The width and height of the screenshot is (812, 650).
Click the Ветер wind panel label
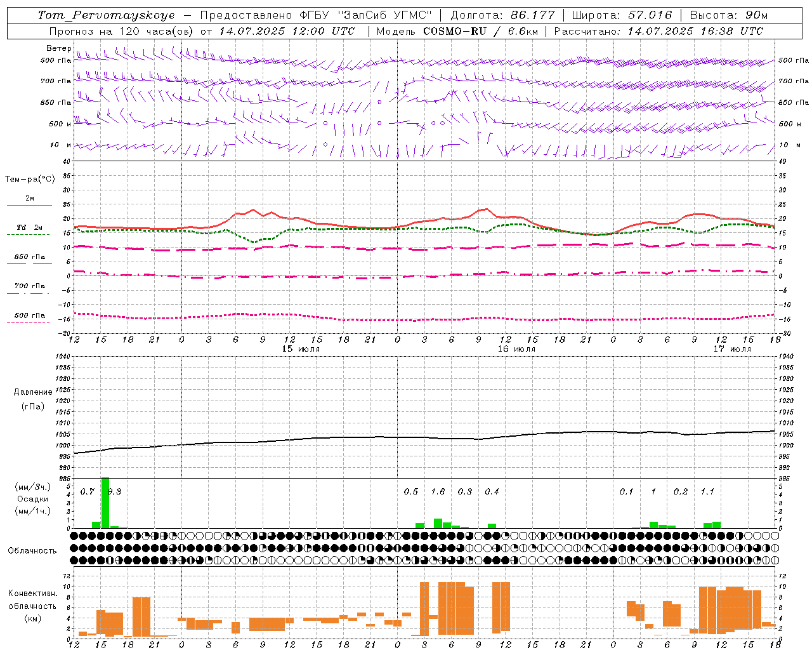(58, 48)
